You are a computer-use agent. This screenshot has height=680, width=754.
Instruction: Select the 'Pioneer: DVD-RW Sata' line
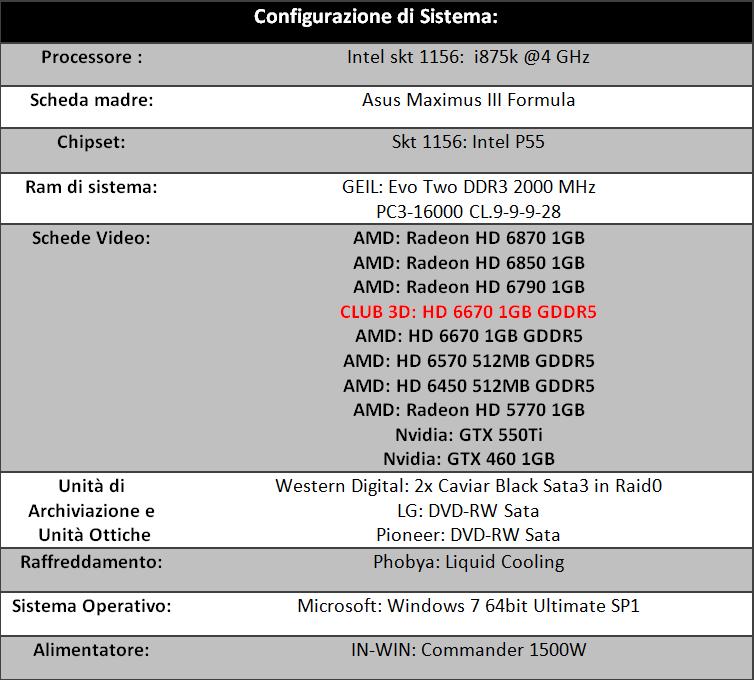pos(468,535)
